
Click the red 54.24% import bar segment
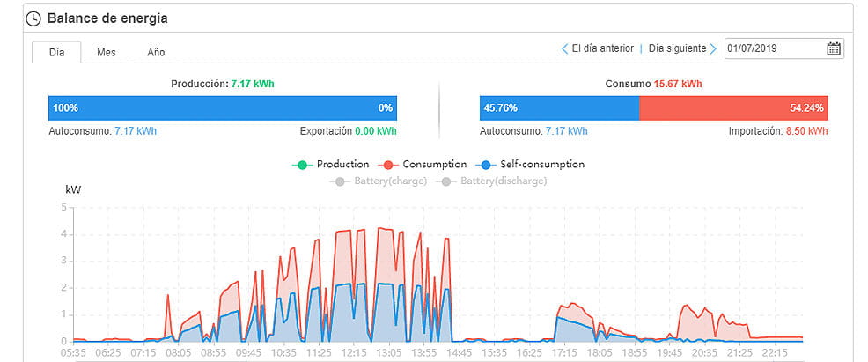tap(733, 107)
